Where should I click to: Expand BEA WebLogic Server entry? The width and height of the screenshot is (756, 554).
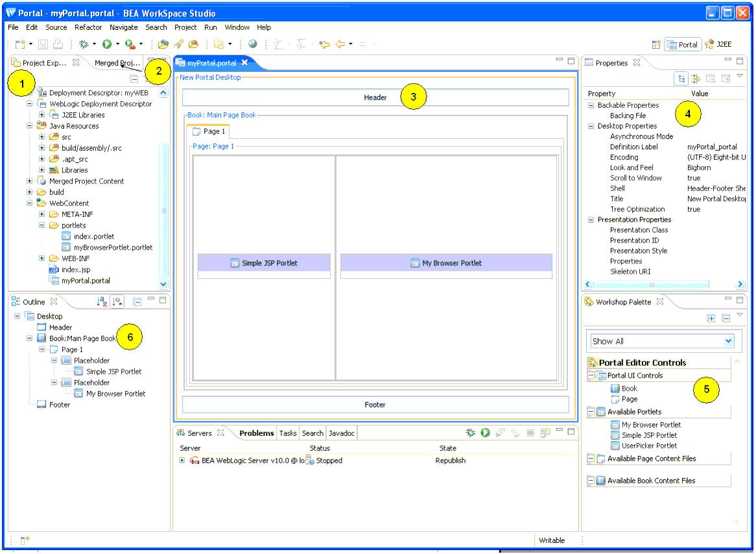click(x=182, y=461)
